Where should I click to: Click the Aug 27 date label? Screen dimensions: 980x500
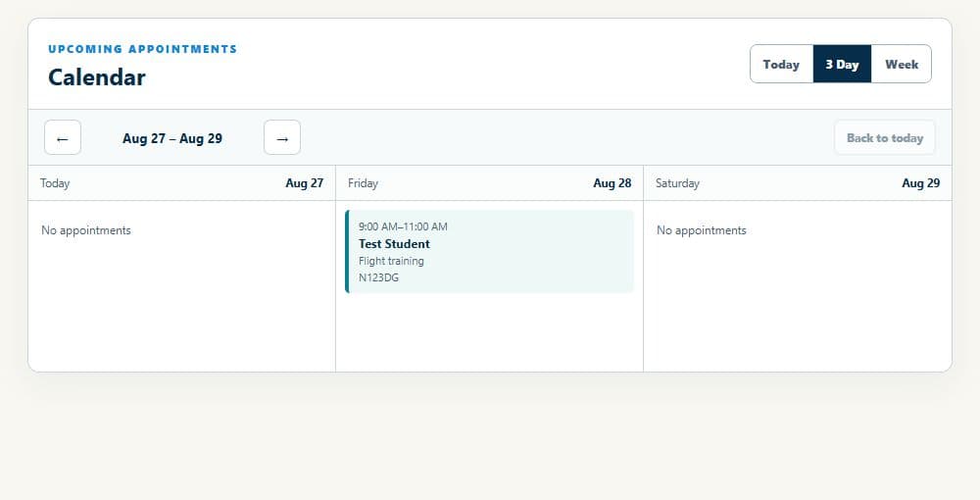pos(305,183)
